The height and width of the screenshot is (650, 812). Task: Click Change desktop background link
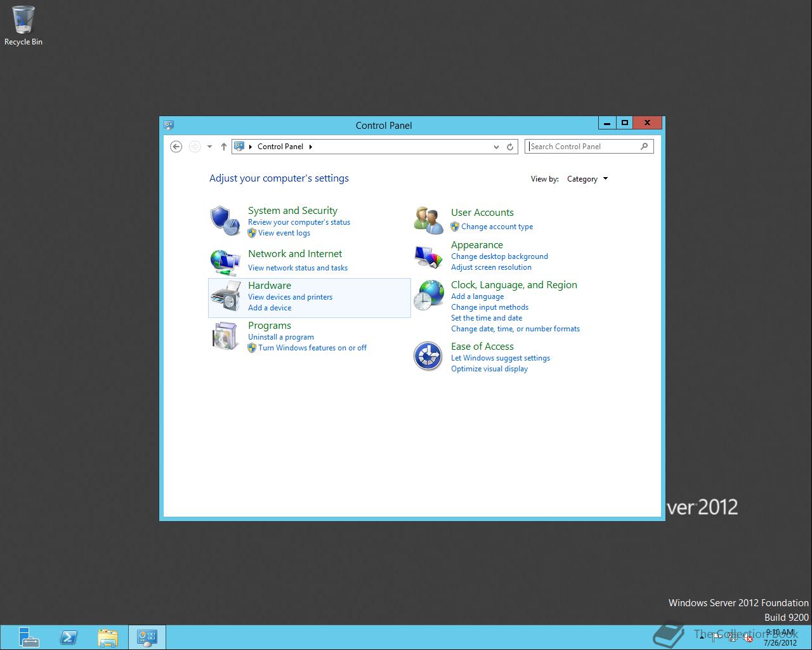tap(499, 256)
